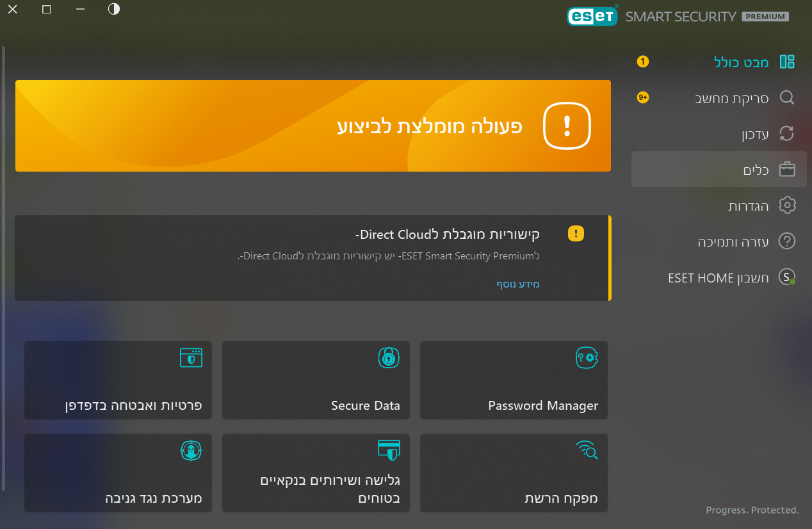Viewport: 812px width, 529px height.
Task: Open מפקח הרשת (Network Inspector)
Action: click(x=513, y=473)
